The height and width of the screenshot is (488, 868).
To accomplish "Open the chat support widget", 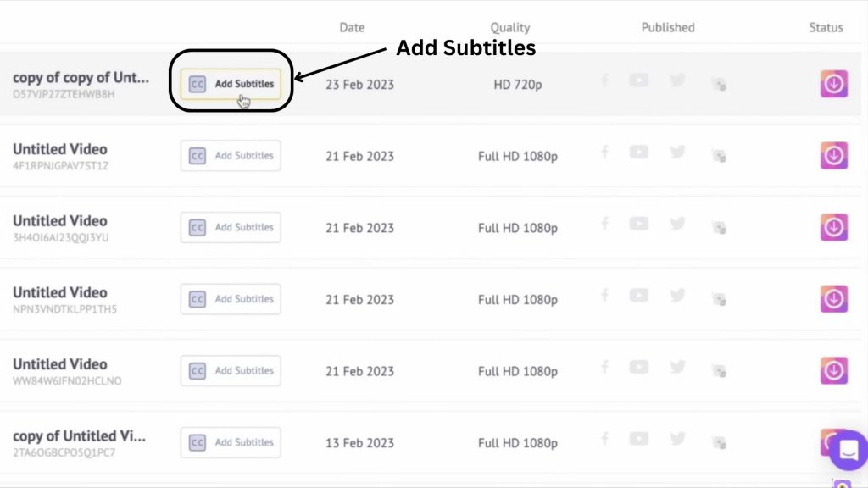I will pyautogui.click(x=848, y=451).
